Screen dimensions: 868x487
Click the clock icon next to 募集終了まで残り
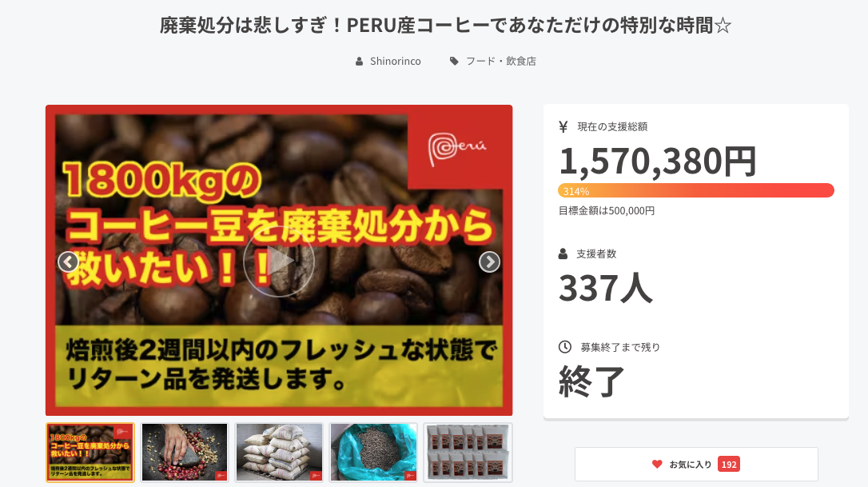click(x=564, y=347)
